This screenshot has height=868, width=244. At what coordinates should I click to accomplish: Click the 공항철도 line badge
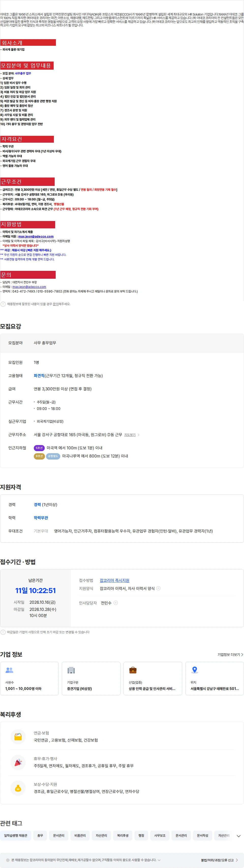click(x=53, y=456)
